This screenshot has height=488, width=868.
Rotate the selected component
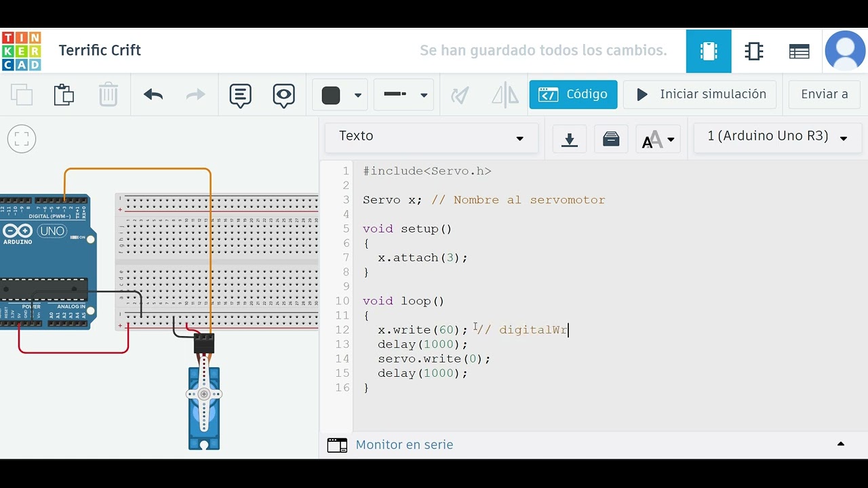[460, 95]
